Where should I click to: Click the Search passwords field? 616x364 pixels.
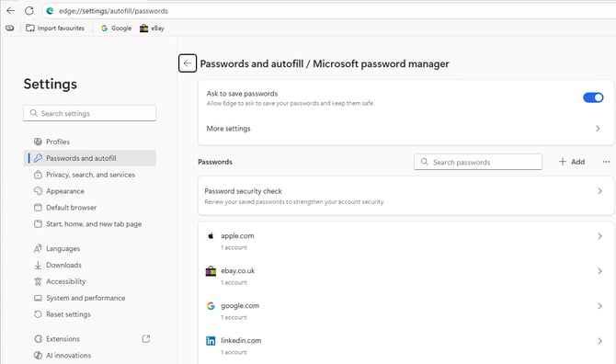478,162
